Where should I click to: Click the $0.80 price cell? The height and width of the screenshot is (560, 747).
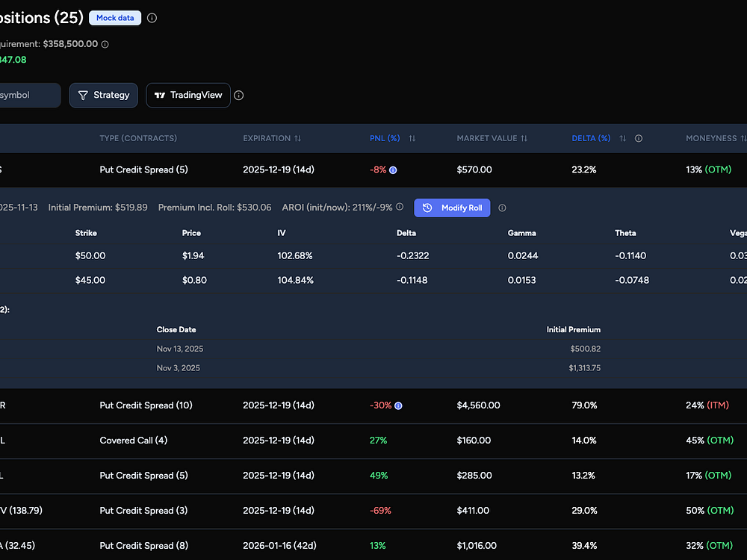coord(194,280)
